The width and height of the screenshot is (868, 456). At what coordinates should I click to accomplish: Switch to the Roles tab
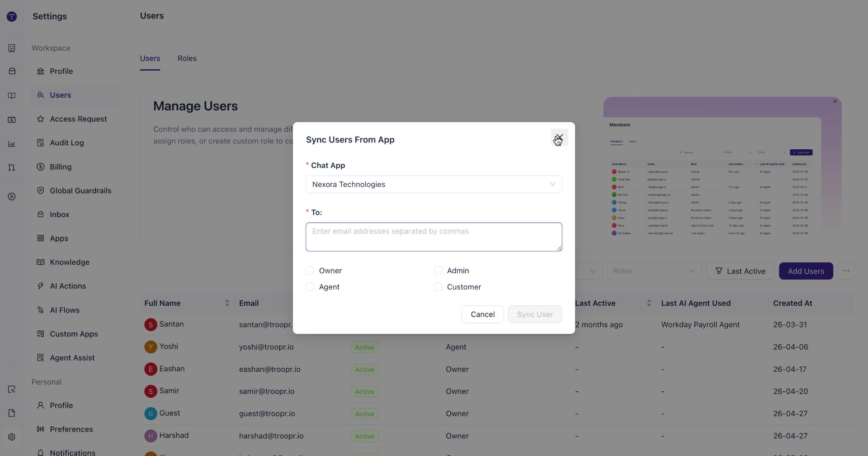(x=187, y=58)
